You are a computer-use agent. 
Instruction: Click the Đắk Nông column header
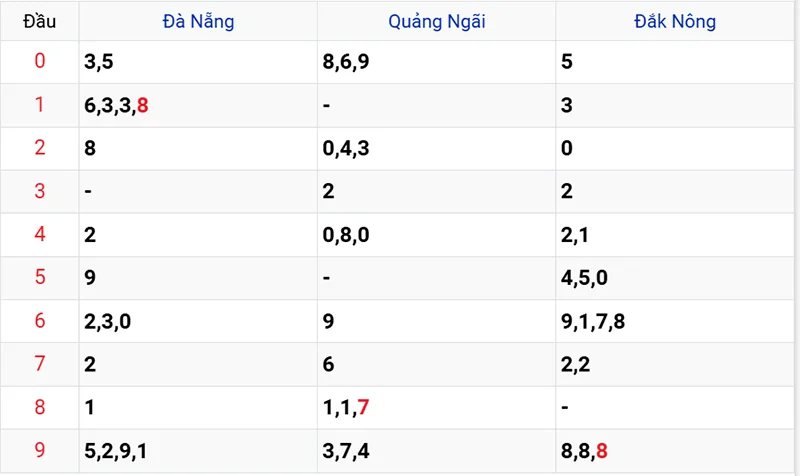point(675,21)
